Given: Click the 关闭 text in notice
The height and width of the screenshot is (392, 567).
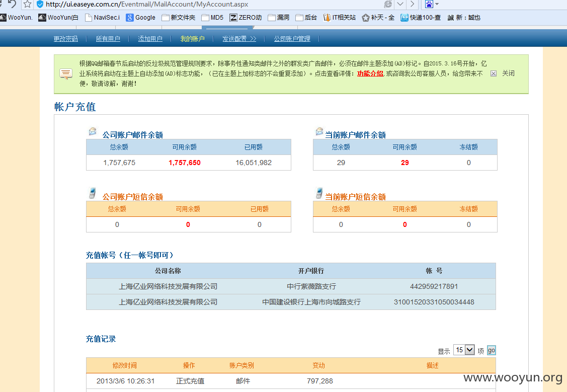Looking at the screenshot, I should pos(508,73).
